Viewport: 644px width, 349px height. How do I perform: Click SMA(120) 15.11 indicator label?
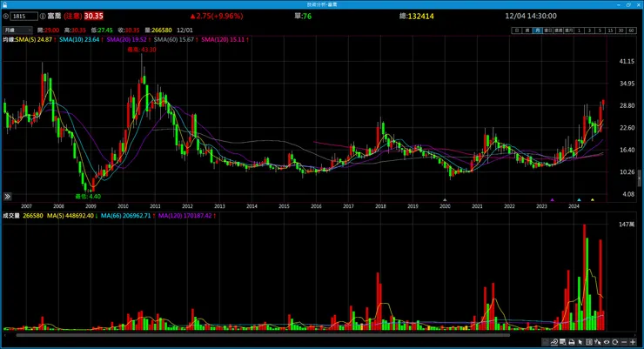tap(223, 40)
